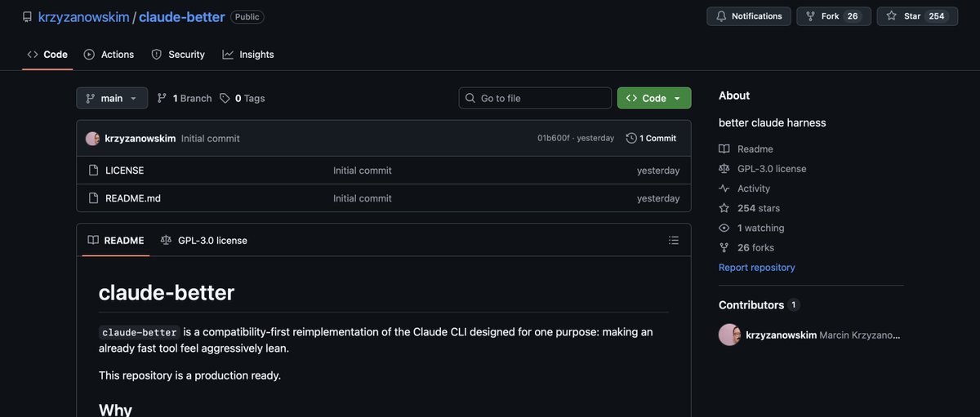Click the fork icon beside 26 forks
Viewport: 980px width, 417px height.
click(724, 247)
